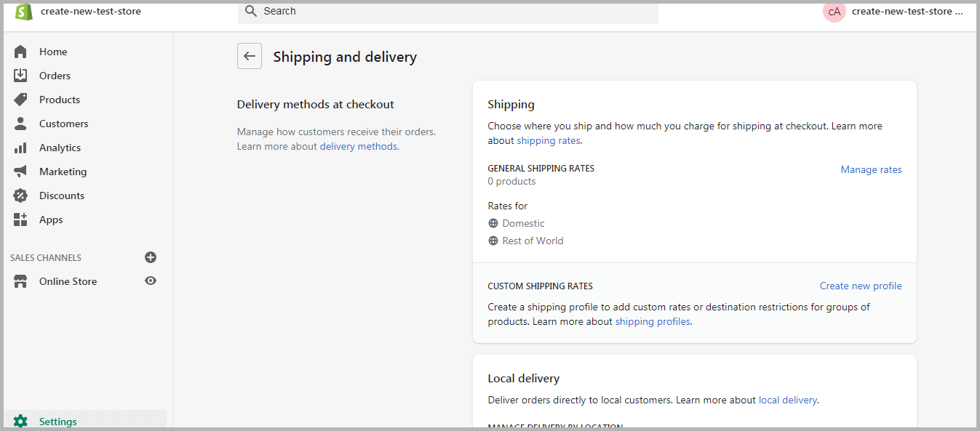
Task: Add a sales channel with plus icon
Action: click(x=151, y=257)
